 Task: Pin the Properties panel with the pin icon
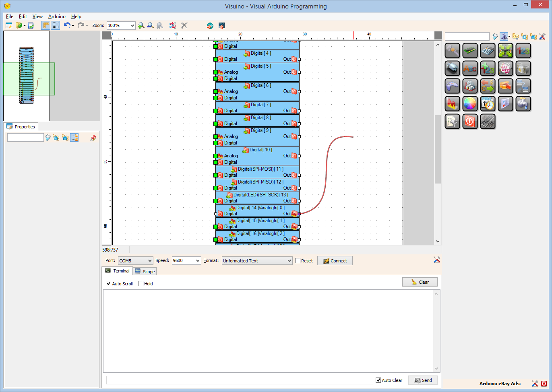click(93, 137)
